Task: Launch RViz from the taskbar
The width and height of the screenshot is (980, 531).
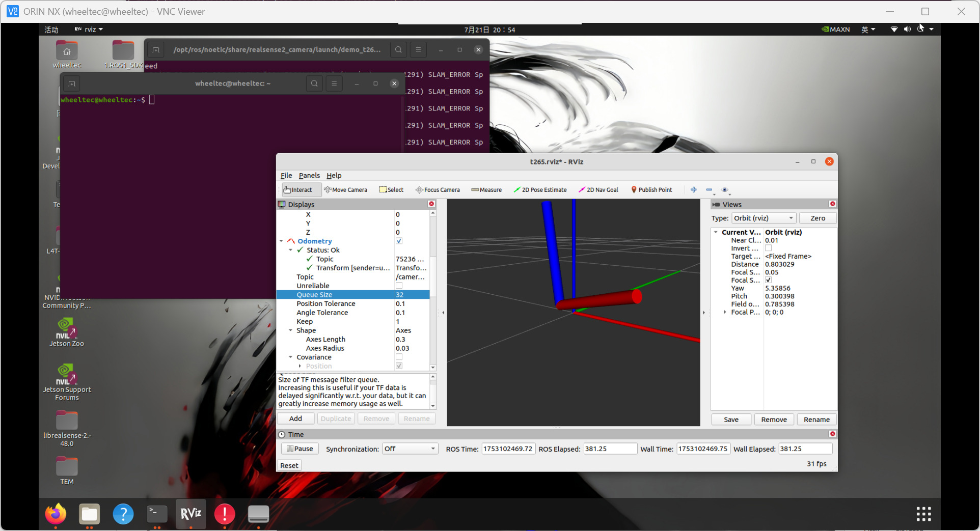Action: pyautogui.click(x=190, y=514)
